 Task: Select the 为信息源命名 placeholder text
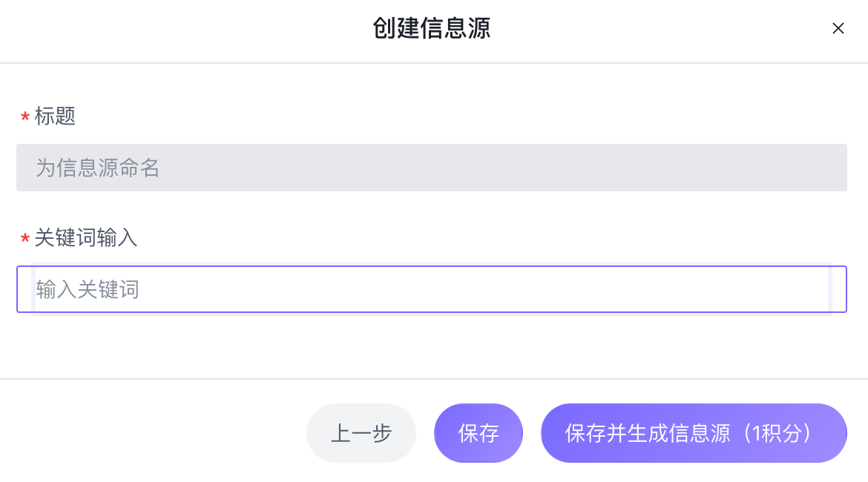pyautogui.click(x=98, y=168)
